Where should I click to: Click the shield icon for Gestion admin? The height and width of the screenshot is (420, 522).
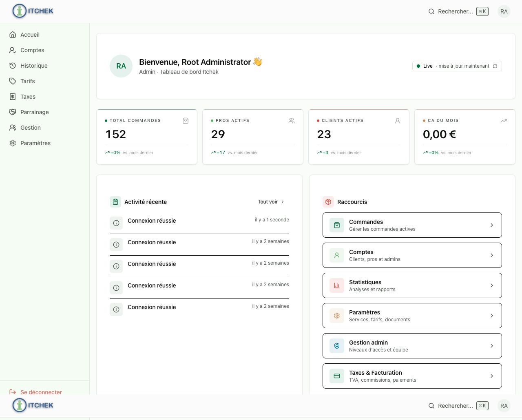pyautogui.click(x=337, y=346)
